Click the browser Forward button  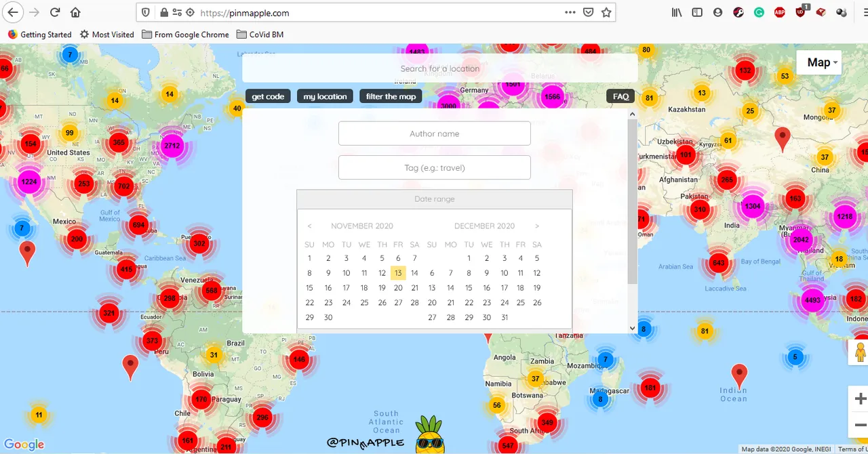[34, 12]
